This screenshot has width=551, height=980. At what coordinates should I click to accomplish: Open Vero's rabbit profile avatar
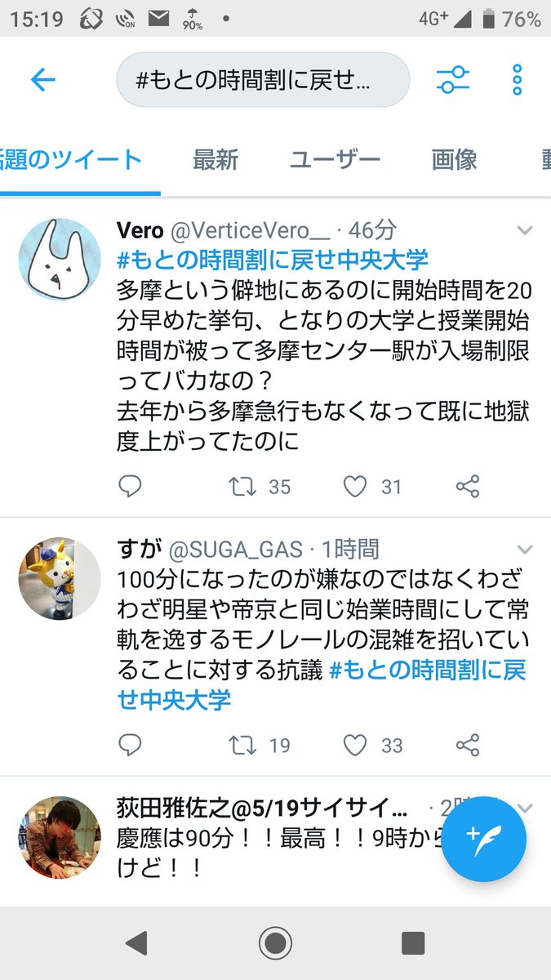pos(60,260)
